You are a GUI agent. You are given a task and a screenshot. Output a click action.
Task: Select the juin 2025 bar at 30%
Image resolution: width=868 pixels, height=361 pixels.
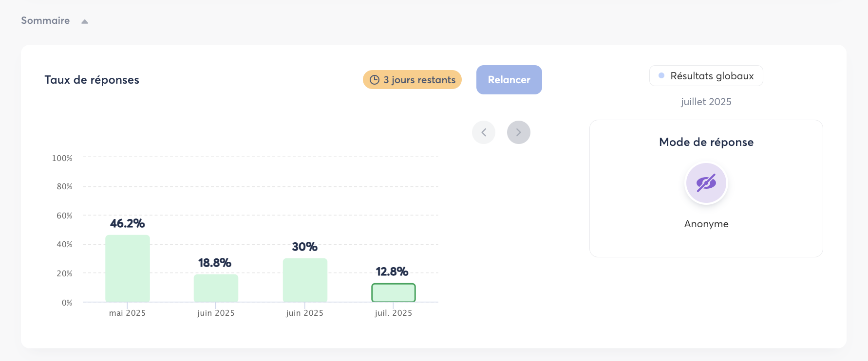tap(305, 280)
